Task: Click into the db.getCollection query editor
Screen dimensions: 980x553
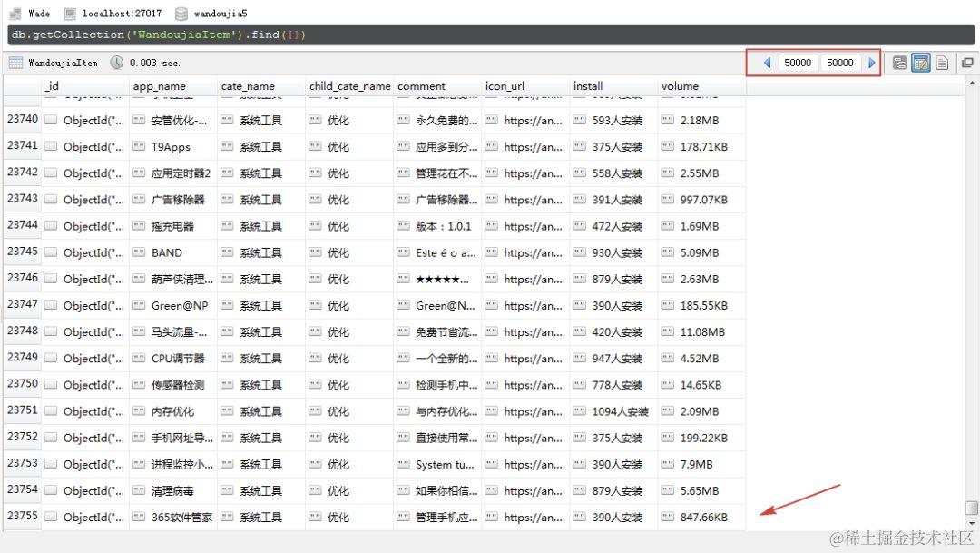Action: (491, 35)
